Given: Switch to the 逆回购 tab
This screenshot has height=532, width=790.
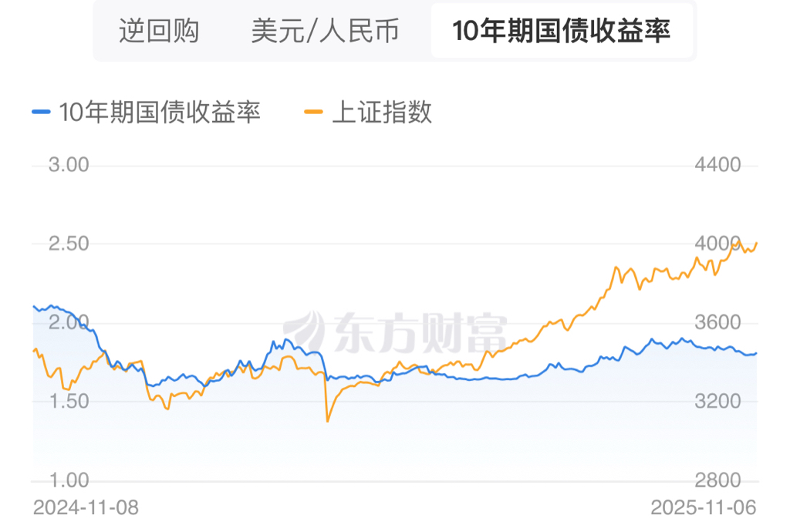Looking at the screenshot, I should click(x=159, y=32).
